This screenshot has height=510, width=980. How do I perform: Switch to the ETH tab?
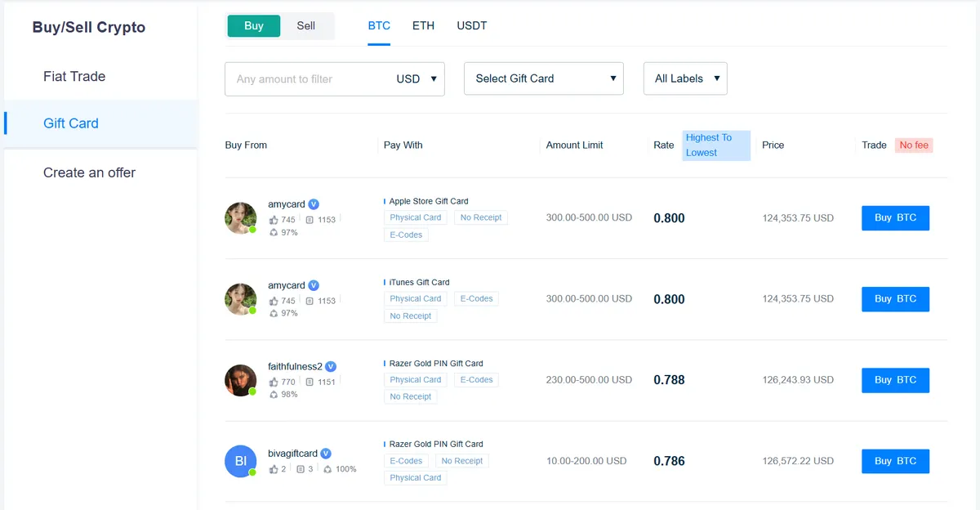423,26
